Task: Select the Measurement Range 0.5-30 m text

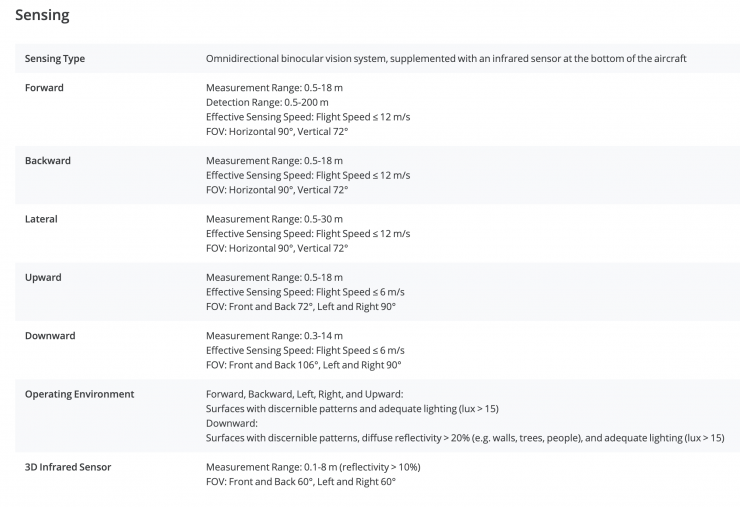Action: coord(274,219)
